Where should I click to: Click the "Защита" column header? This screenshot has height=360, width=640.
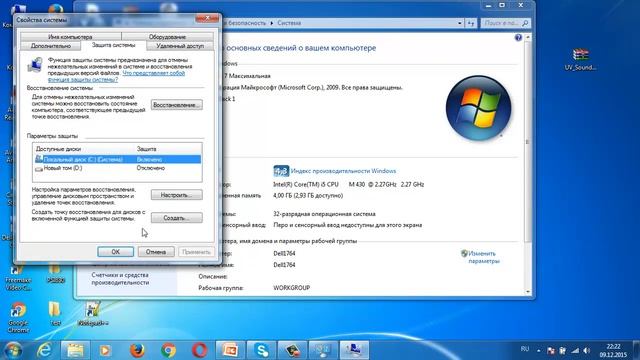[147, 149]
